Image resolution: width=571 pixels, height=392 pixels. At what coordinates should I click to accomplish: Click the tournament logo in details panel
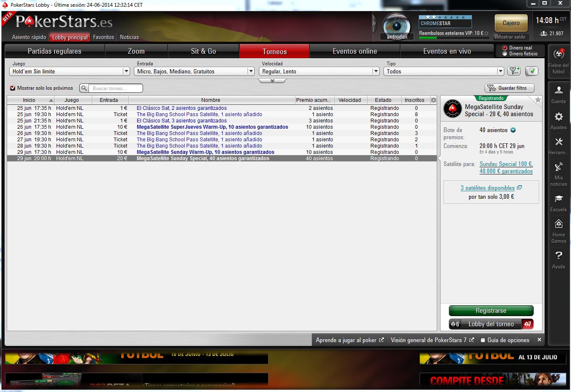pyautogui.click(x=453, y=109)
